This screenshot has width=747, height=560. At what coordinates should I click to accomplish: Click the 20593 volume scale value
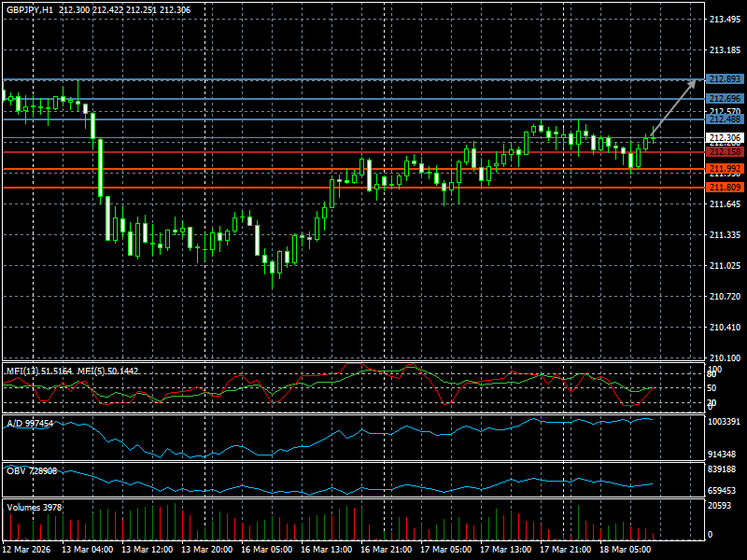720,506
